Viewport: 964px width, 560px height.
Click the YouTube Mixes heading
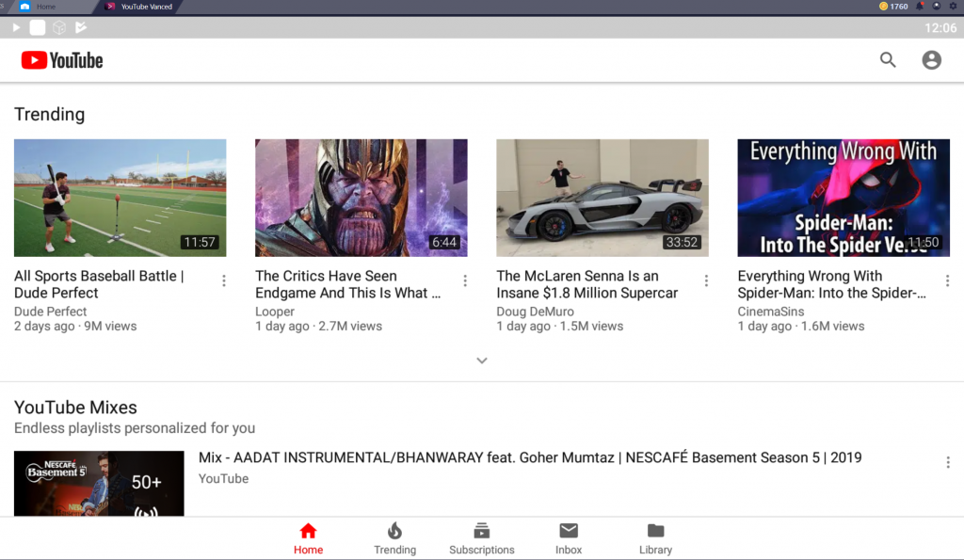coord(75,407)
